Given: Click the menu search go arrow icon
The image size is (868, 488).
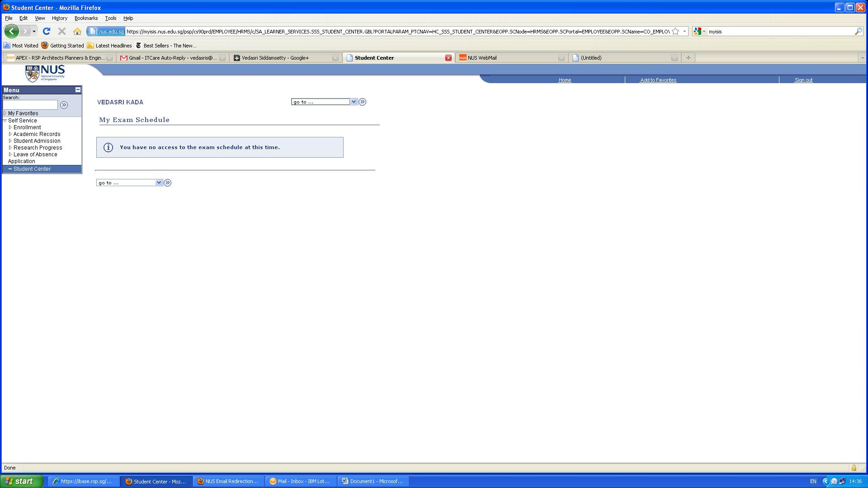Looking at the screenshot, I should click(64, 105).
